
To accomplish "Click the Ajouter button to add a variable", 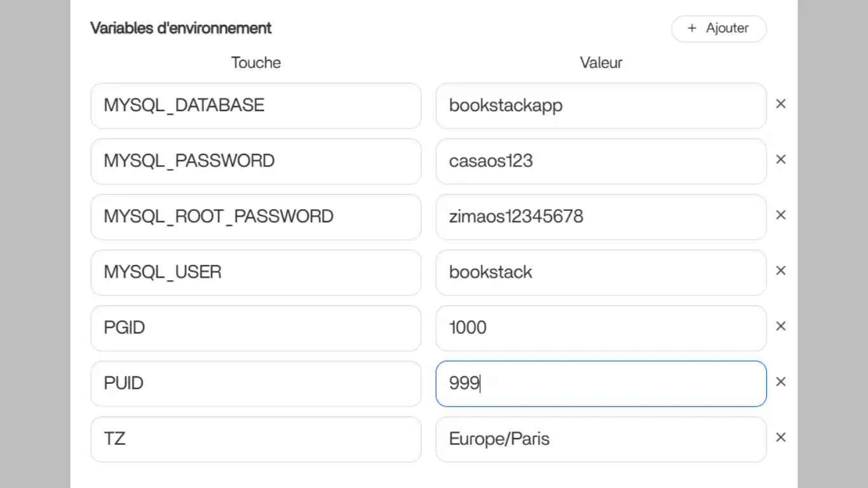I will tap(719, 29).
